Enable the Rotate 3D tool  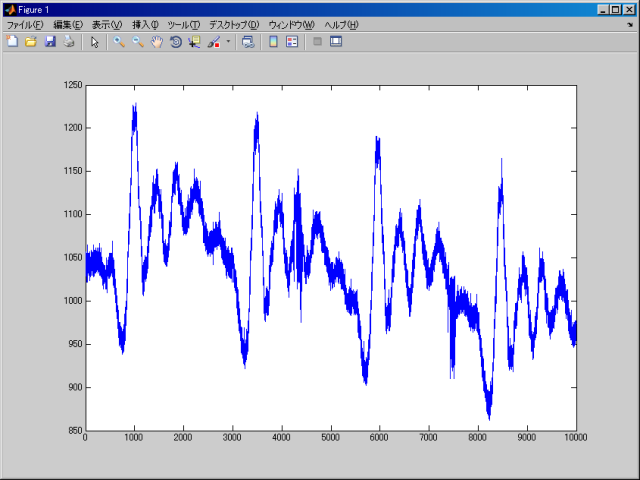[x=175, y=42]
